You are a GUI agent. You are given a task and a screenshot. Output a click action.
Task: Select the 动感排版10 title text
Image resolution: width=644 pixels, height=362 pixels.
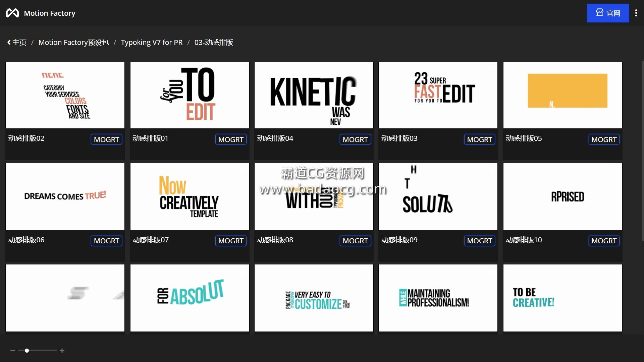click(524, 240)
